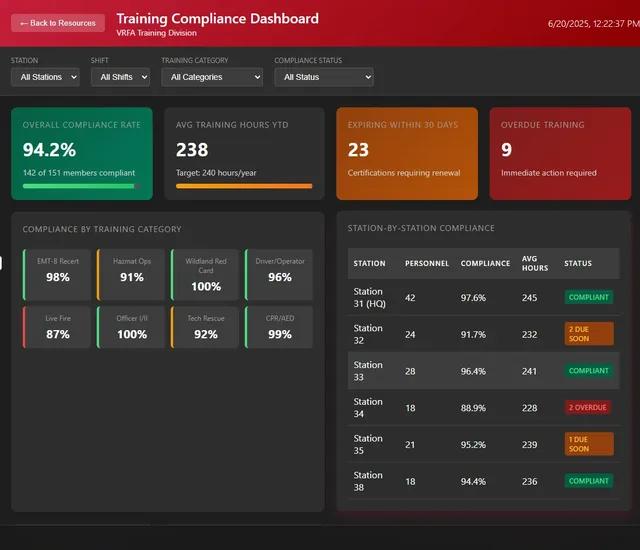640x550 pixels.
Task: Click the 96.4% compliance value
Action: coord(473,371)
